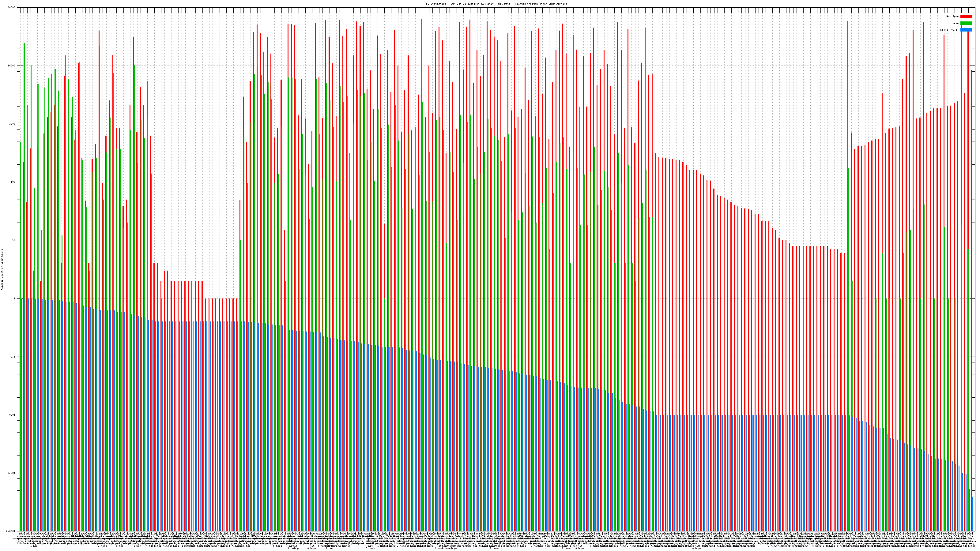Screen dimensions: 980x551
Task: Click the 100 y-axis tick label
Action: click(x=13, y=182)
